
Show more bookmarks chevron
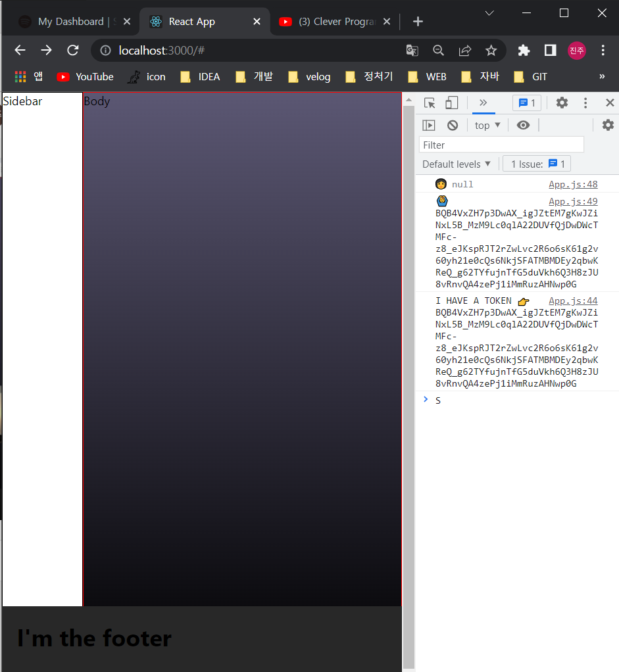(x=602, y=77)
